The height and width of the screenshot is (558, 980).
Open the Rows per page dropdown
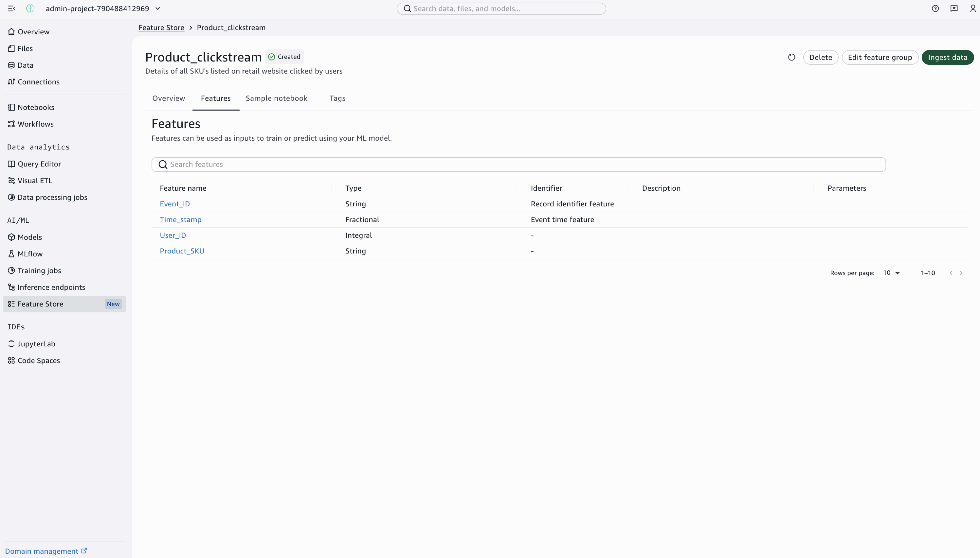point(891,273)
